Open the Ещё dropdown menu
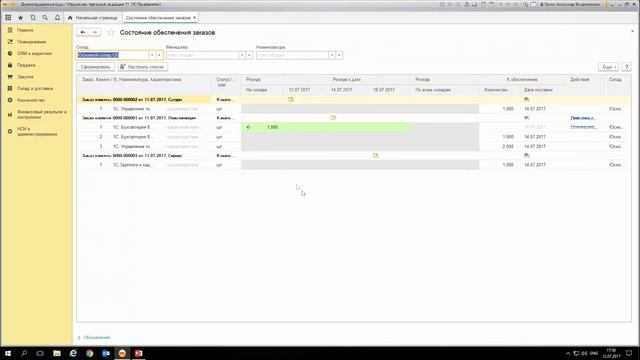This screenshot has height=360, width=640. 609,67
